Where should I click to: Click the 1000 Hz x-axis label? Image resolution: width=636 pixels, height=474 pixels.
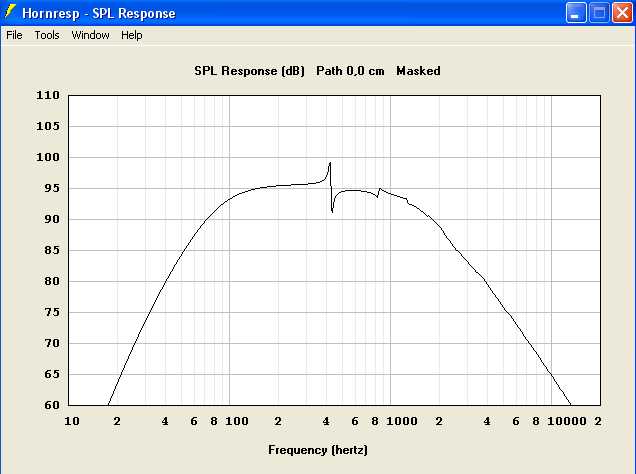(x=402, y=421)
